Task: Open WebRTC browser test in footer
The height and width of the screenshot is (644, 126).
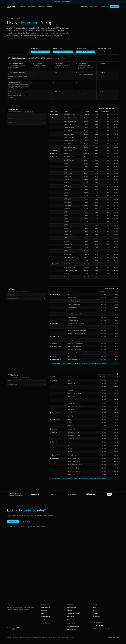Action: [73, 626]
